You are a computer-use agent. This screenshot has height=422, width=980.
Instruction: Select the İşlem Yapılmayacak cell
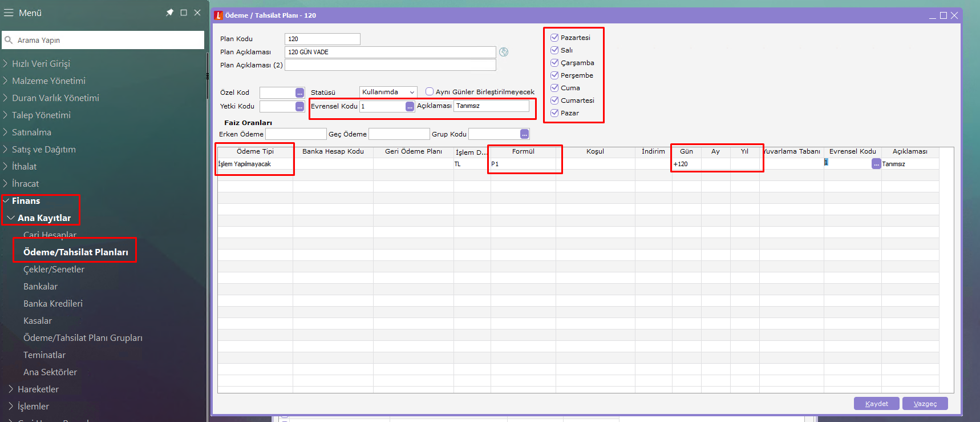[255, 164]
